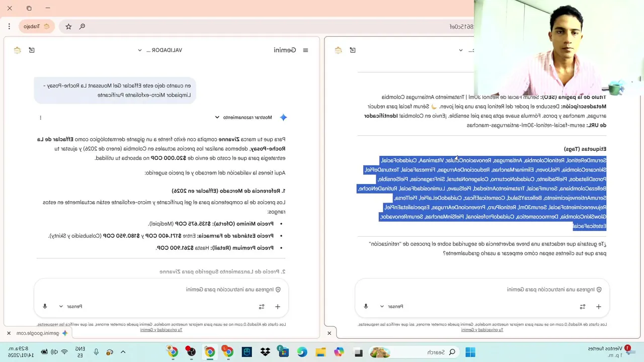Click the profile avatar in the VALIDADOR chat pane
Image resolution: width=644 pixels, height=362 pixels.
(18, 50)
